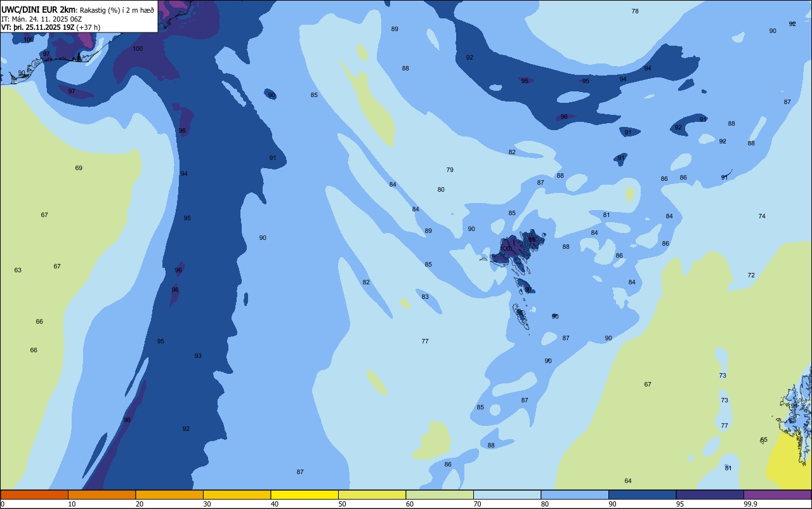Click the legend tick label 50

(x=342, y=504)
